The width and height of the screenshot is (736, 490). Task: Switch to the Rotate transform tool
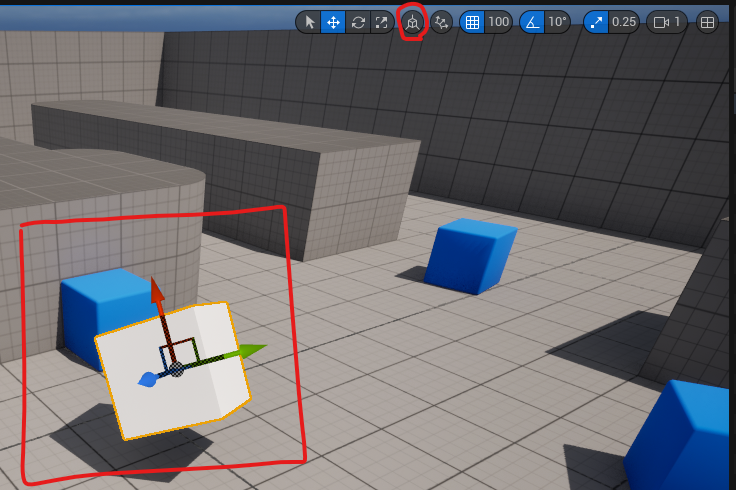[x=358, y=22]
